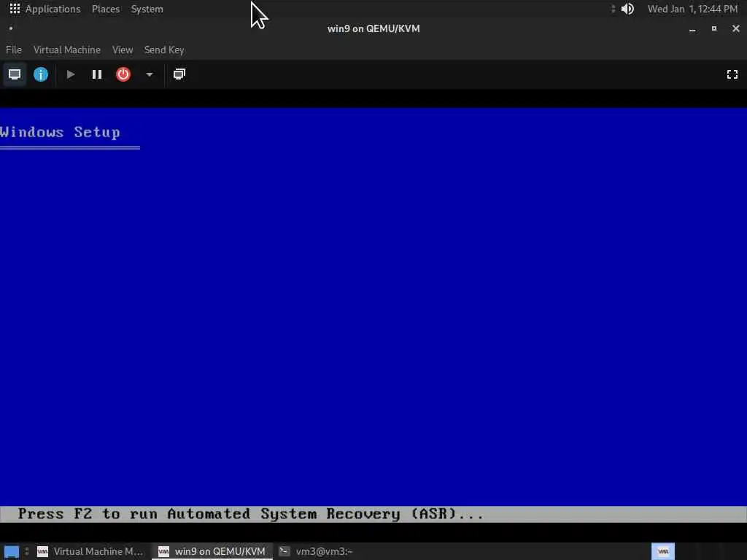This screenshot has width=747, height=560.
Task: Click the Windows Setup heading text
Action: (60, 132)
